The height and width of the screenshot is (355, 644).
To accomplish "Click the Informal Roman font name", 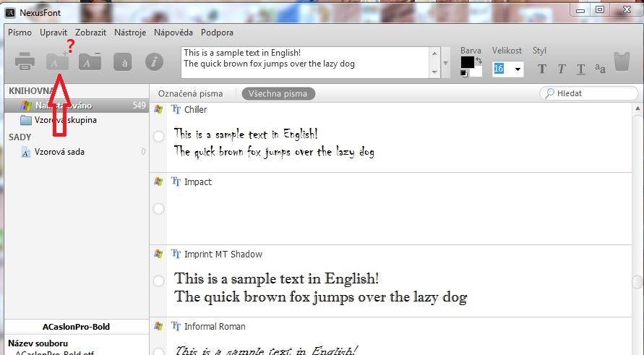I will pos(215,326).
